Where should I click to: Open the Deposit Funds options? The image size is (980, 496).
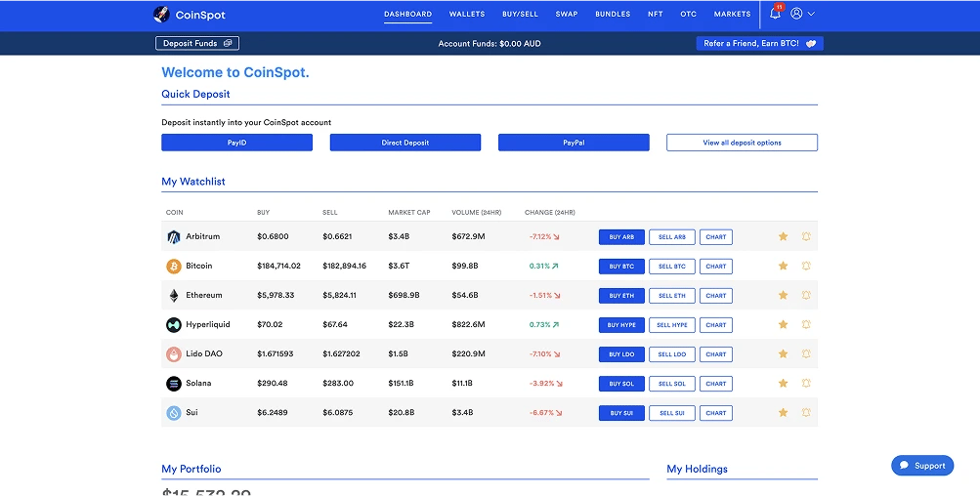197,43
